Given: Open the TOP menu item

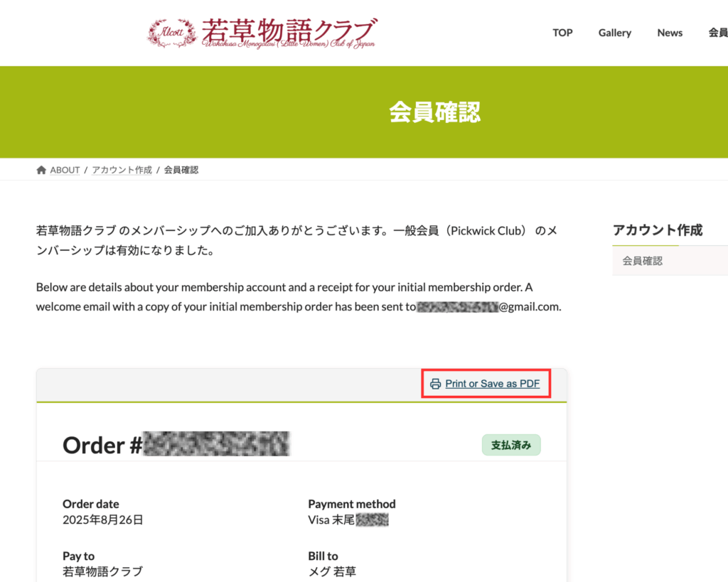Looking at the screenshot, I should 562,33.
